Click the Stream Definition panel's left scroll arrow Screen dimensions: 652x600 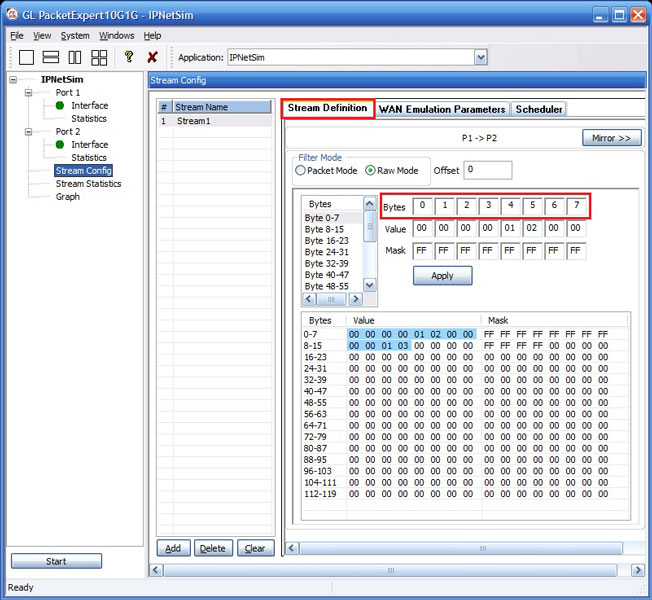[291, 548]
